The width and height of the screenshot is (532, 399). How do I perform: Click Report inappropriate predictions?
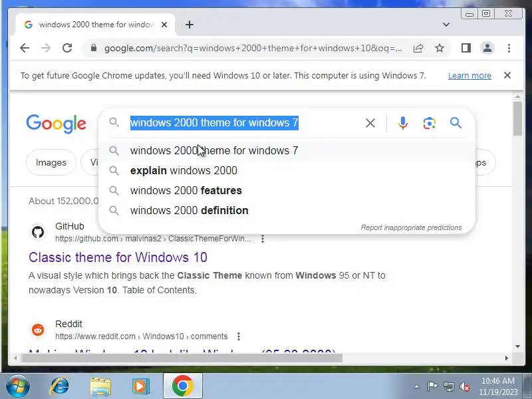pos(411,227)
